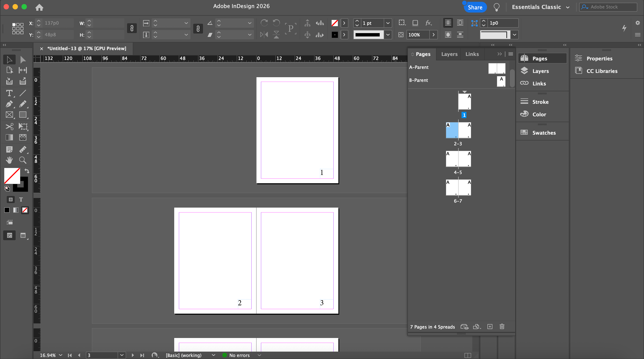Choose the Zoom tool
The width and height of the screenshot is (644, 359).
(x=23, y=160)
